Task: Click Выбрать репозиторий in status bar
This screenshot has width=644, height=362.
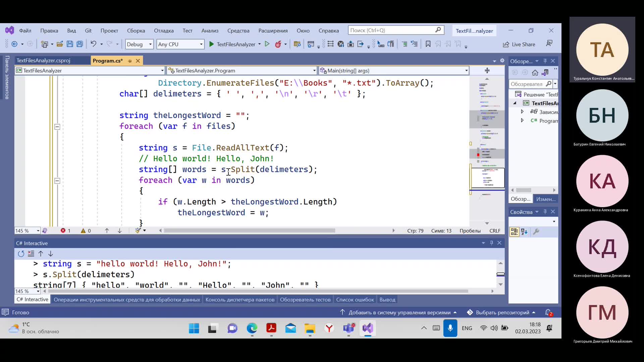Action: [501, 312]
